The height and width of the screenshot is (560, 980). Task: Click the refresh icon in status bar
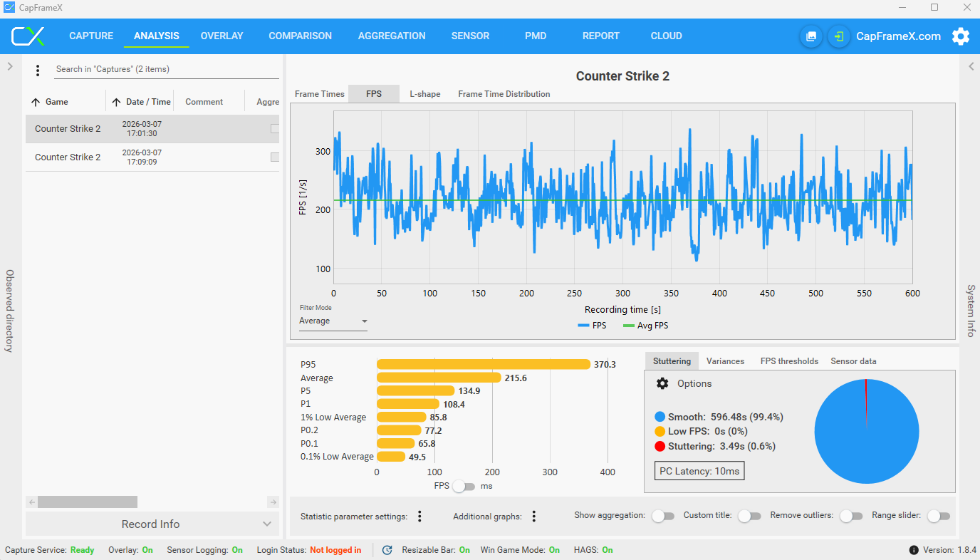tap(387, 550)
